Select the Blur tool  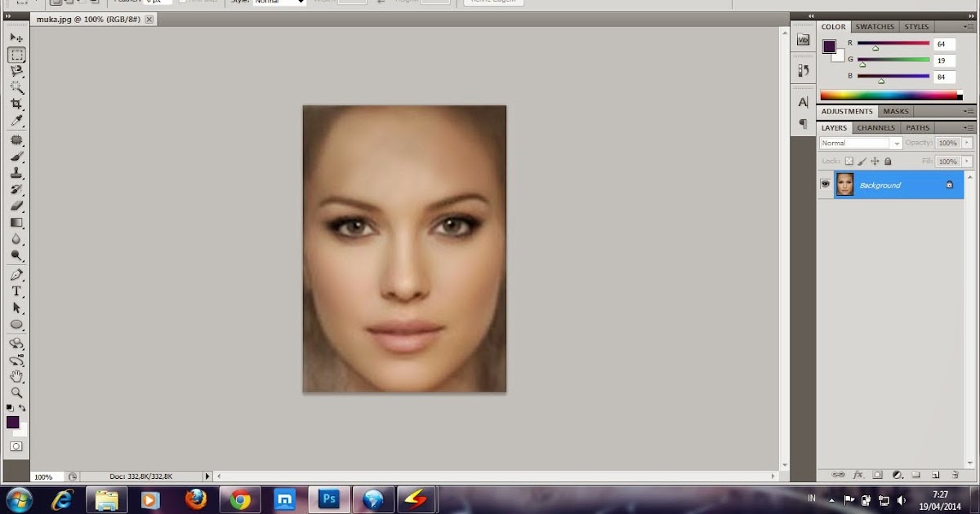tap(16, 240)
